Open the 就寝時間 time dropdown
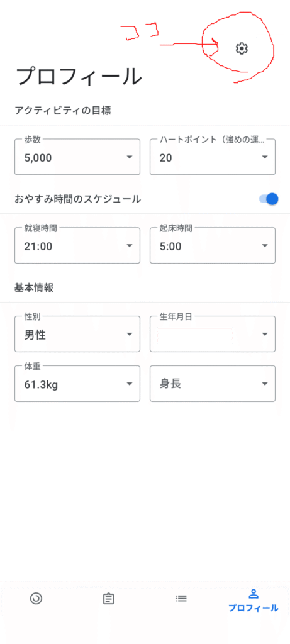Screen dimensions: 290x644 tap(77, 246)
